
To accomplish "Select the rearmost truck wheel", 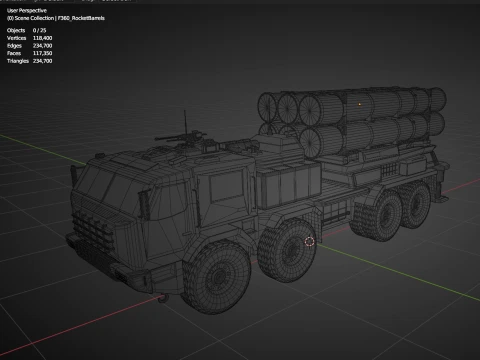I will click(416, 206).
